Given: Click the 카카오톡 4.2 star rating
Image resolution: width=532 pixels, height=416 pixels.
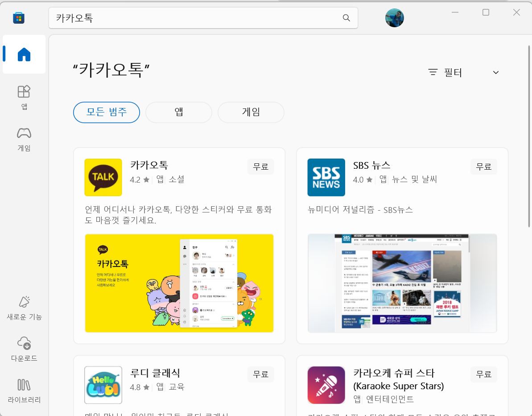Looking at the screenshot, I should pyautogui.click(x=140, y=179).
